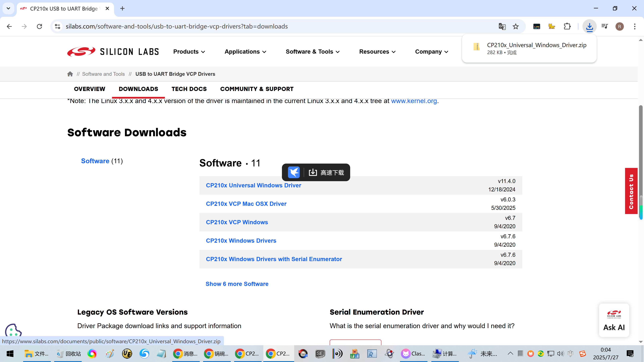Viewport: 644px width, 362px height.
Task: Expand Products navigation menu
Action: coord(189,52)
